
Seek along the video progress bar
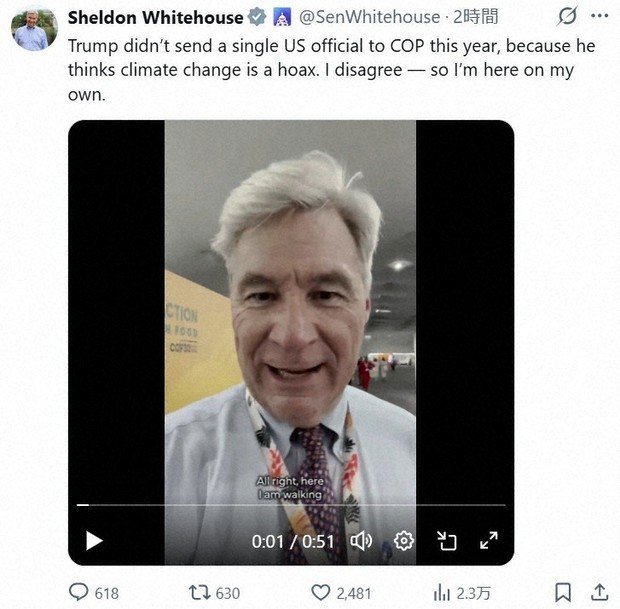(x=291, y=505)
